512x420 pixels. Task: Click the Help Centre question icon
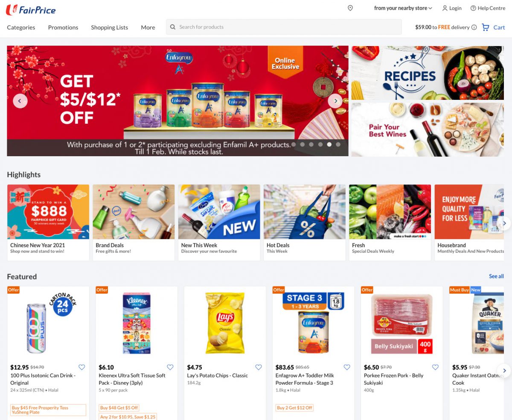pyautogui.click(x=473, y=8)
